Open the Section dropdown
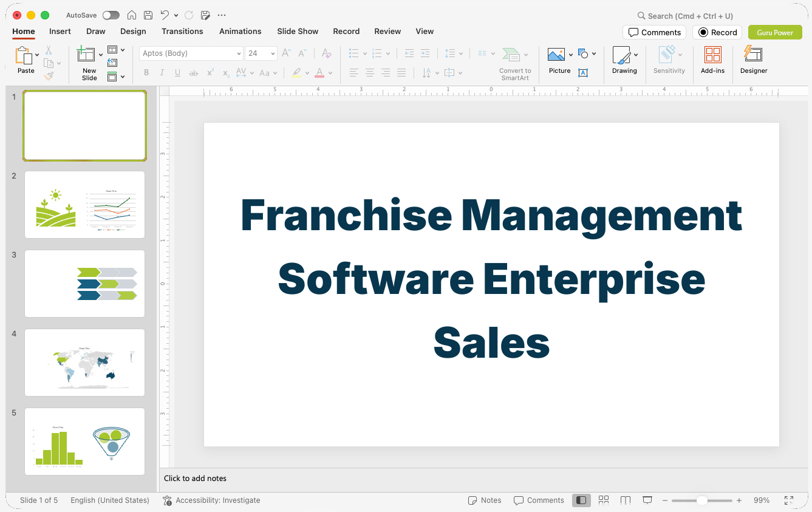Viewport: 812px width, 512px height. (x=116, y=77)
